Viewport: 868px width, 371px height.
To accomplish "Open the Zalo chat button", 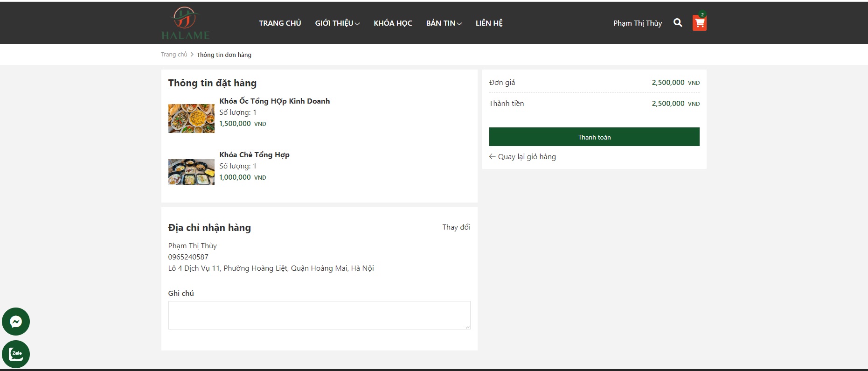I will click(x=16, y=354).
